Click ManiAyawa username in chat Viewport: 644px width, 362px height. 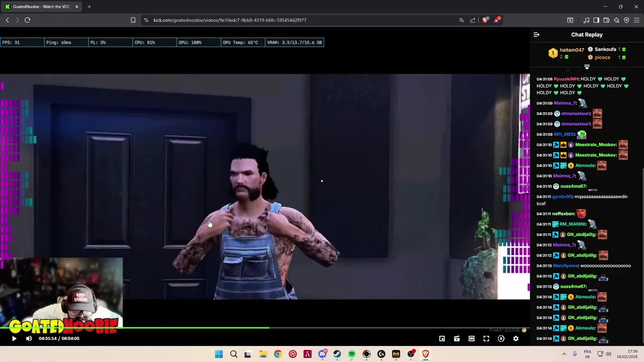(565, 265)
